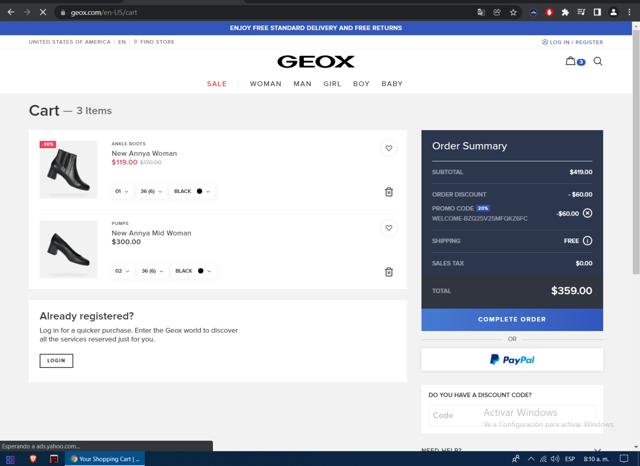Change color dropdown for New Annya Woman

[192, 191]
